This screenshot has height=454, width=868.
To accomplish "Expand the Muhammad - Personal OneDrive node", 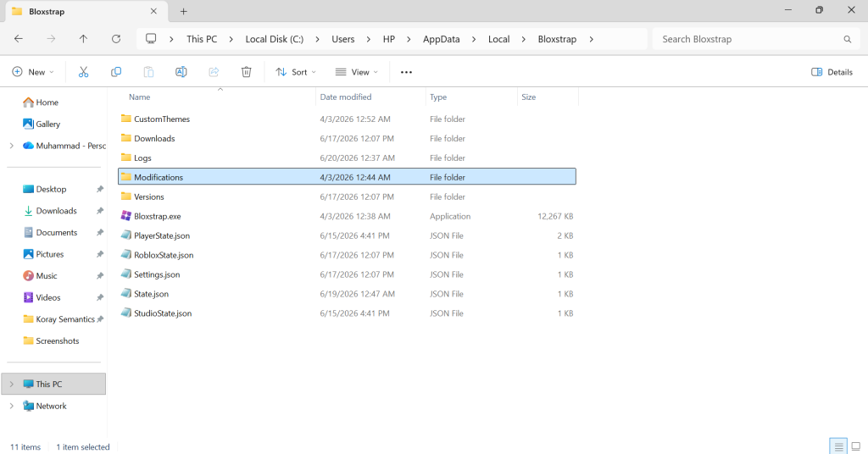I will tap(12, 146).
